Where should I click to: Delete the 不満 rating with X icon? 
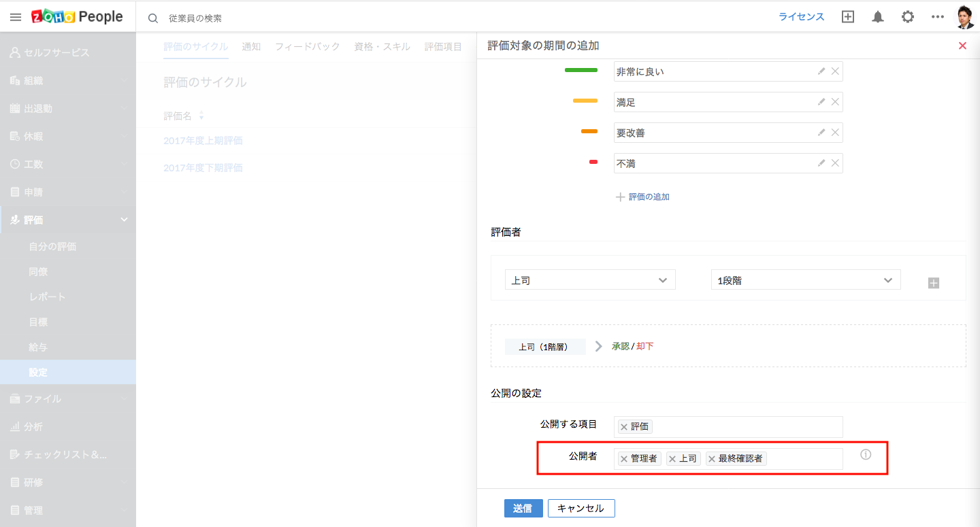pyautogui.click(x=835, y=163)
